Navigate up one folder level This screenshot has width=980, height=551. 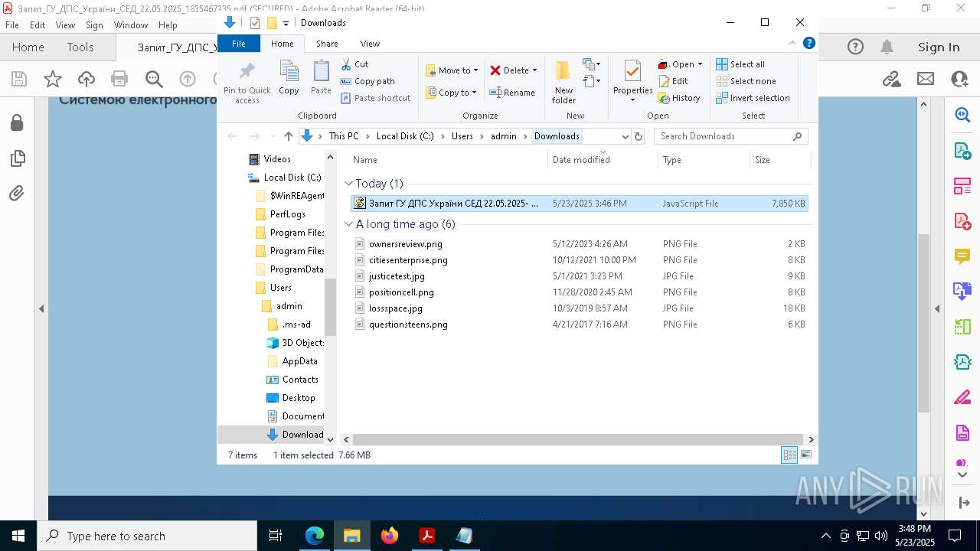point(288,136)
